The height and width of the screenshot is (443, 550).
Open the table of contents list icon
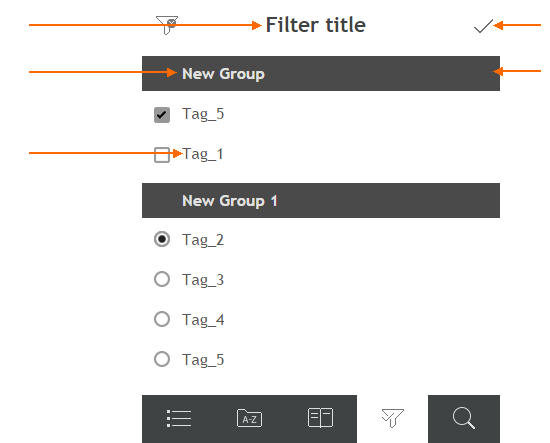point(179,418)
